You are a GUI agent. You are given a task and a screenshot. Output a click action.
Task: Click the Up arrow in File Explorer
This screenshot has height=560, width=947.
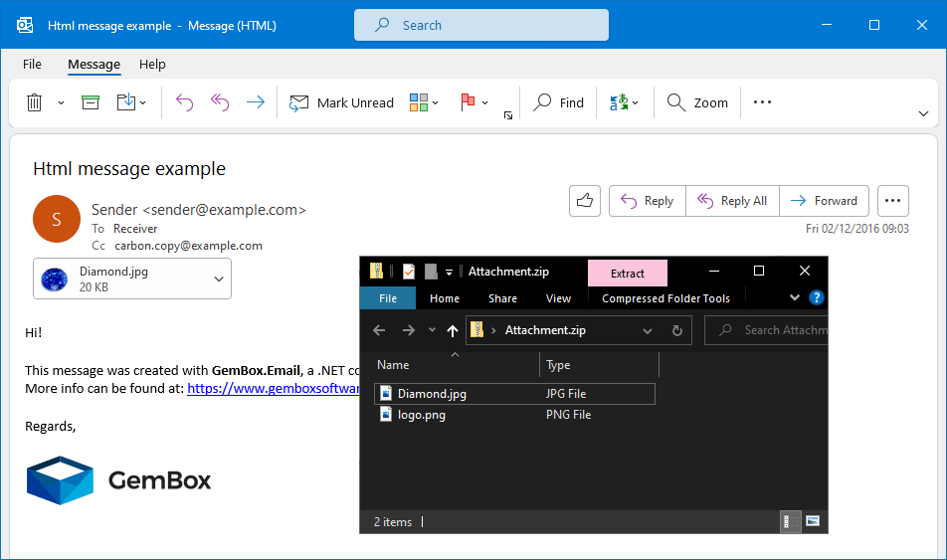pos(453,330)
